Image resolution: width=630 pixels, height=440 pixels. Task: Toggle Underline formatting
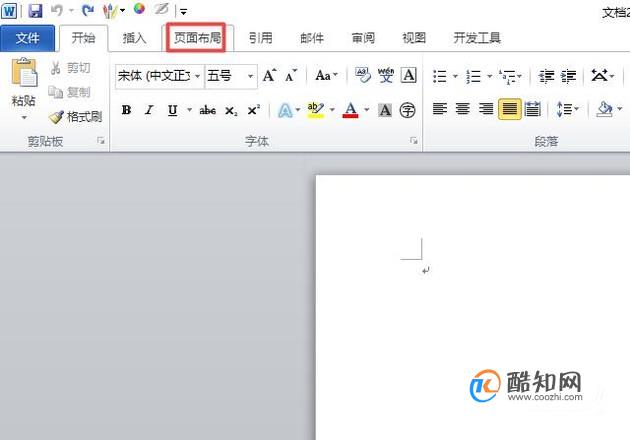pyautogui.click(x=173, y=110)
